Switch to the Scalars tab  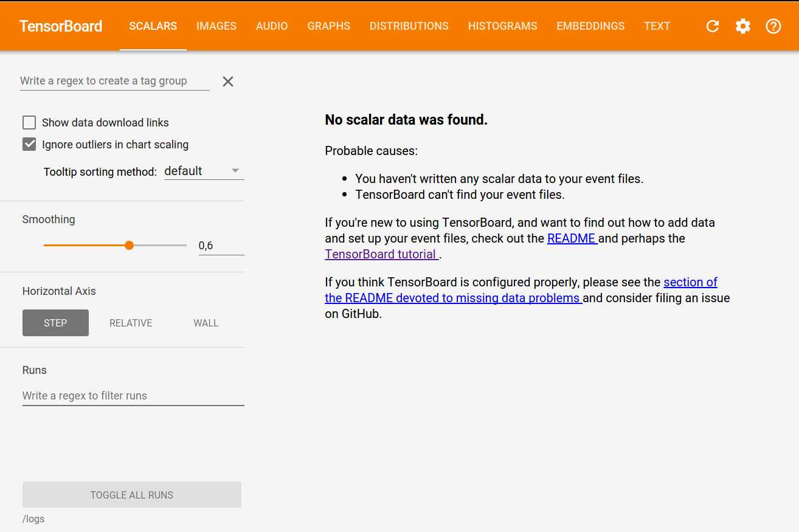coord(153,26)
